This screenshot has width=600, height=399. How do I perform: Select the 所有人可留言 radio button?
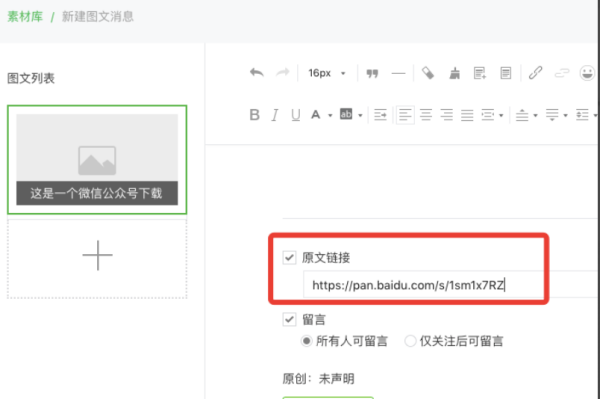coord(307,340)
